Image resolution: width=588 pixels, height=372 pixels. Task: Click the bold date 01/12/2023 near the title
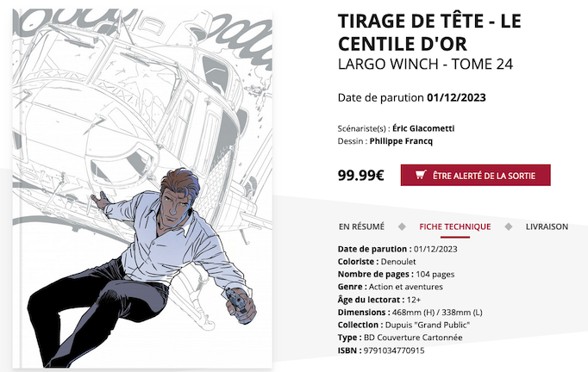coord(456,98)
